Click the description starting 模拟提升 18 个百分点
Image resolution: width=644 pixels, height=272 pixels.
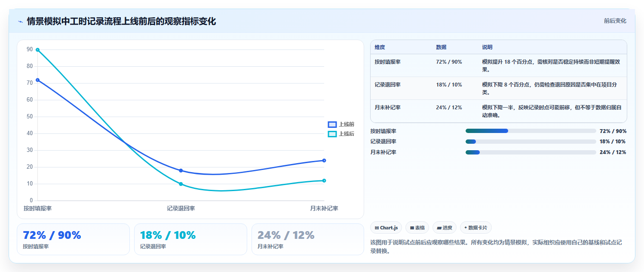pos(551,65)
